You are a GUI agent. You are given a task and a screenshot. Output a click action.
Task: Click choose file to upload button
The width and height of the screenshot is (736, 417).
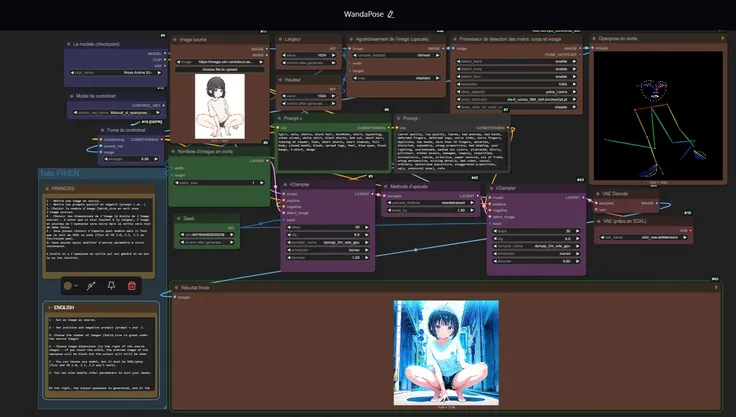220,70
